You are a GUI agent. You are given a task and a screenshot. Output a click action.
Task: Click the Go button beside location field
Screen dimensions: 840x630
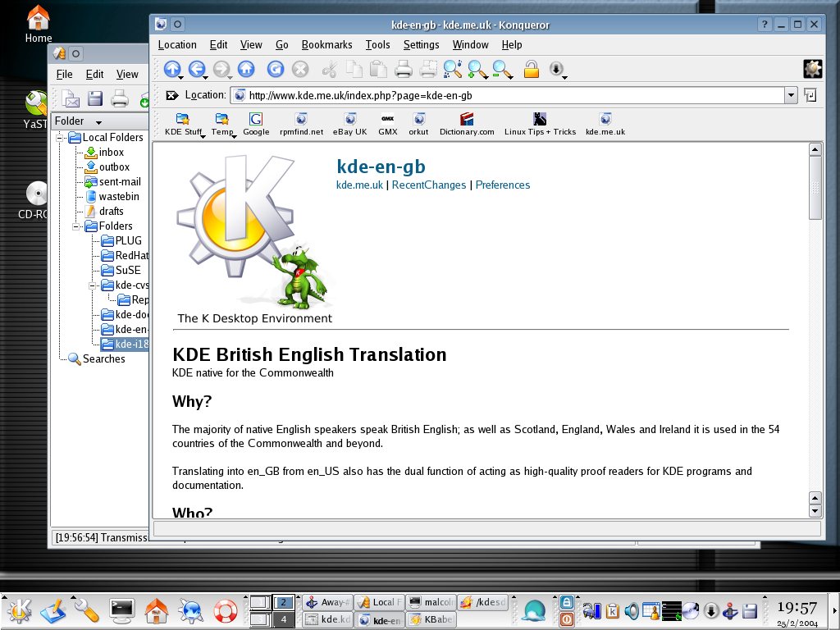pyautogui.click(x=810, y=95)
